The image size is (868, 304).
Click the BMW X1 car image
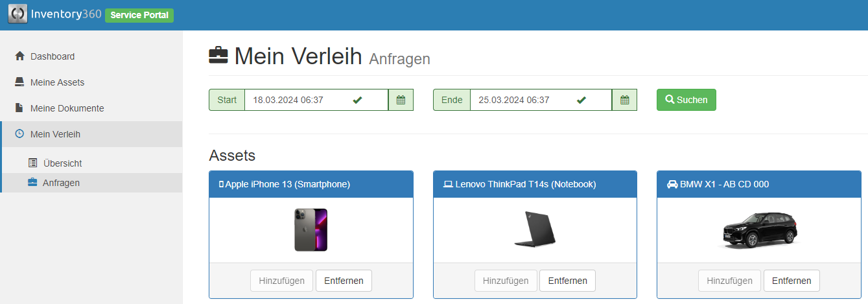[759, 230]
